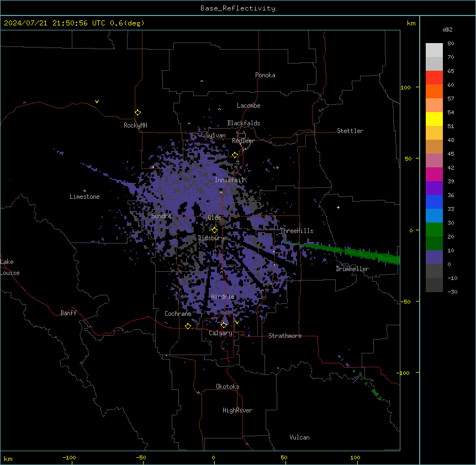This screenshot has width=476, height=465.
Task: Click the 45 value on dBZ legend
Action: coord(451,154)
